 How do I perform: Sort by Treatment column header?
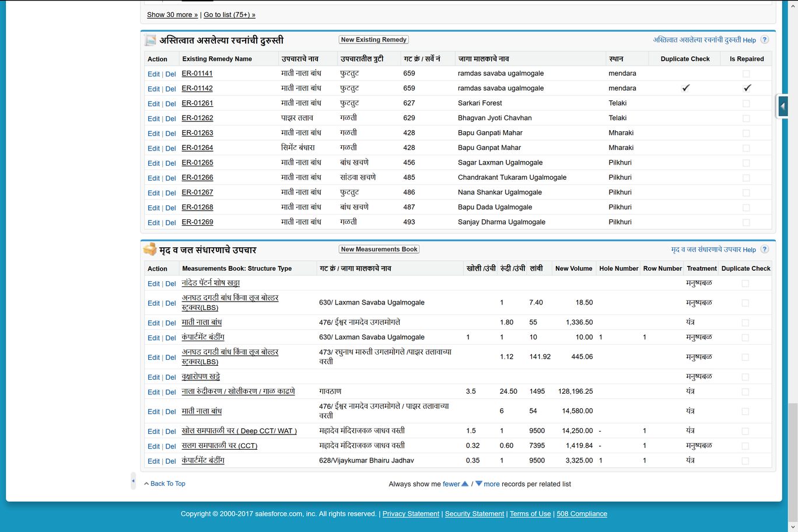(x=701, y=268)
